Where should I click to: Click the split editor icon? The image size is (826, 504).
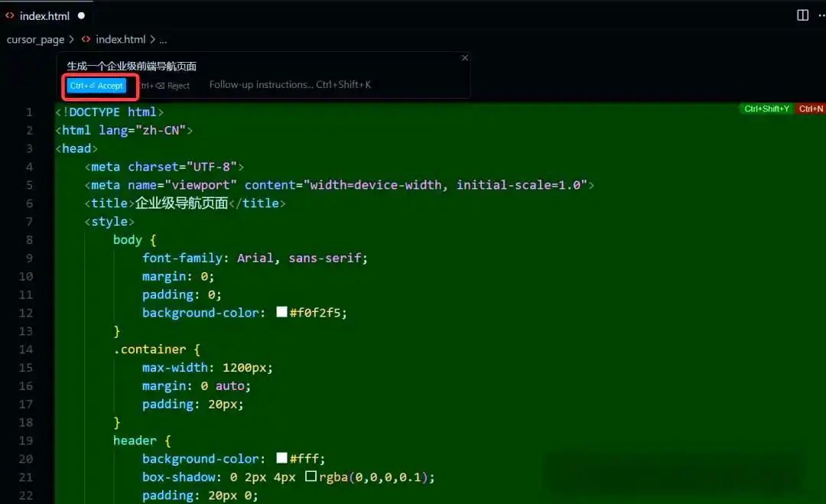[x=802, y=15]
